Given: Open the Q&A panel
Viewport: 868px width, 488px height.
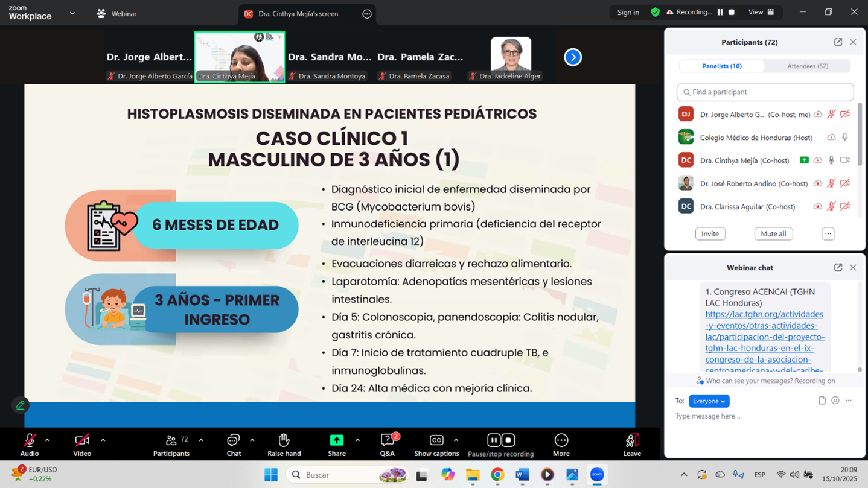Looking at the screenshot, I should (387, 441).
